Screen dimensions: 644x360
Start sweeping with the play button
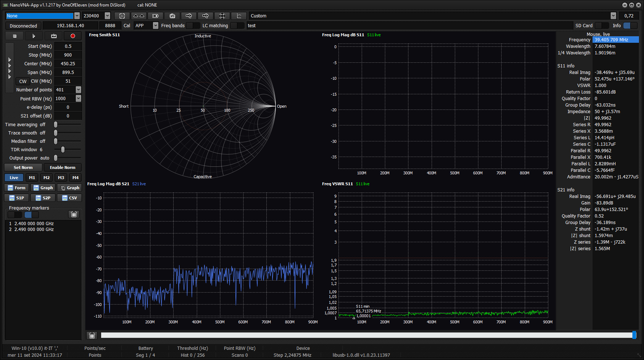pos(34,36)
